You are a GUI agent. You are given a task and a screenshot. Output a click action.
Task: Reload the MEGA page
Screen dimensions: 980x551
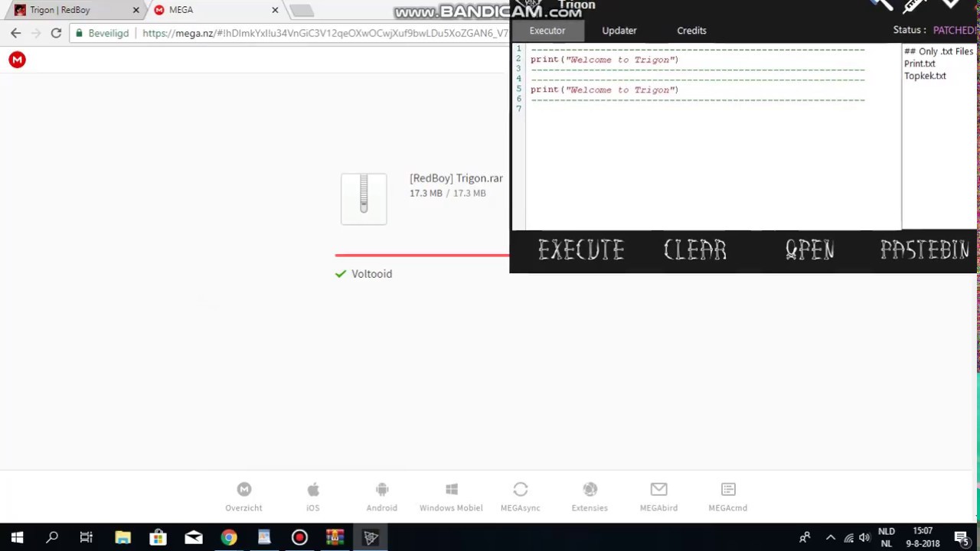tap(56, 33)
